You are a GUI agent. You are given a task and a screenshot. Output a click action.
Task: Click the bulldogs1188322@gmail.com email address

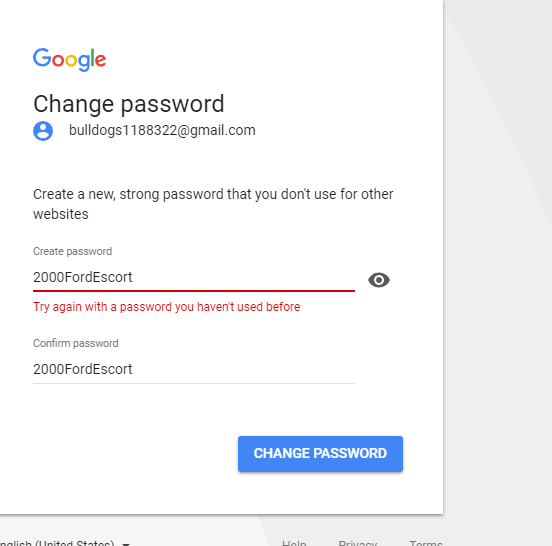point(162,131)
